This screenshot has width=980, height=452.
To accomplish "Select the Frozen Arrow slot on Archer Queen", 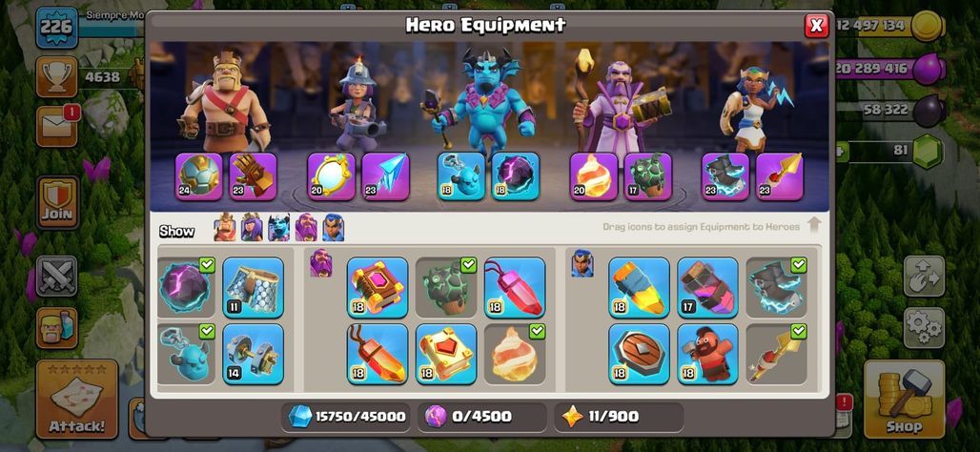I will [385, 176].
